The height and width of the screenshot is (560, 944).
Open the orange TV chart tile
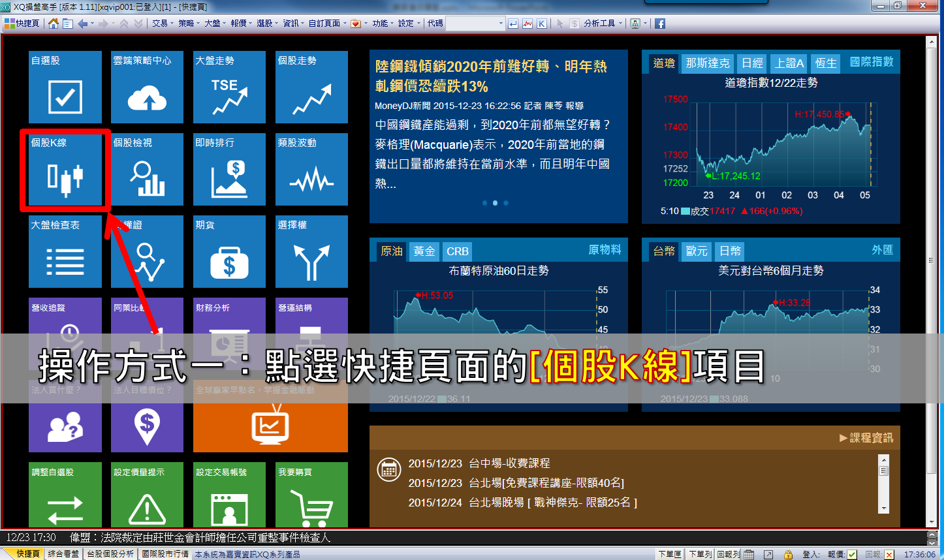tap(271, 416)
